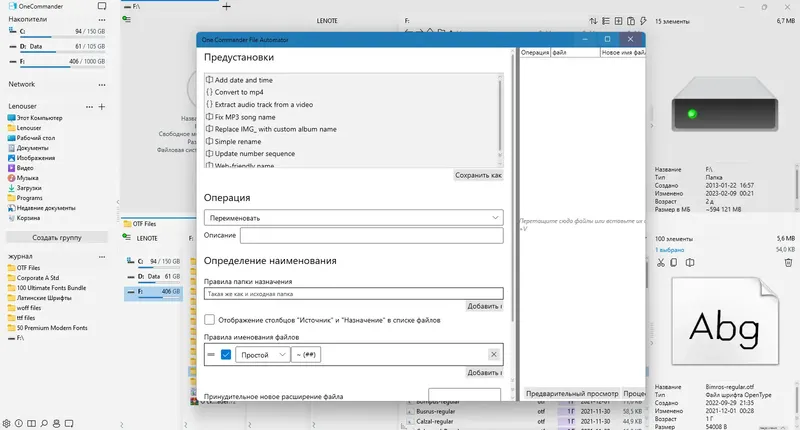
Task: Open the Network section three-dots menu
Action: (102, 85)
